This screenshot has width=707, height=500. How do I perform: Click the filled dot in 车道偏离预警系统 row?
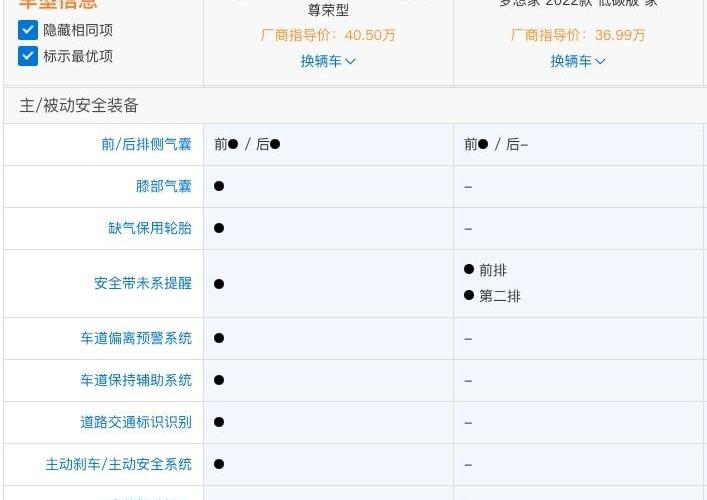[x=219, y=338]
